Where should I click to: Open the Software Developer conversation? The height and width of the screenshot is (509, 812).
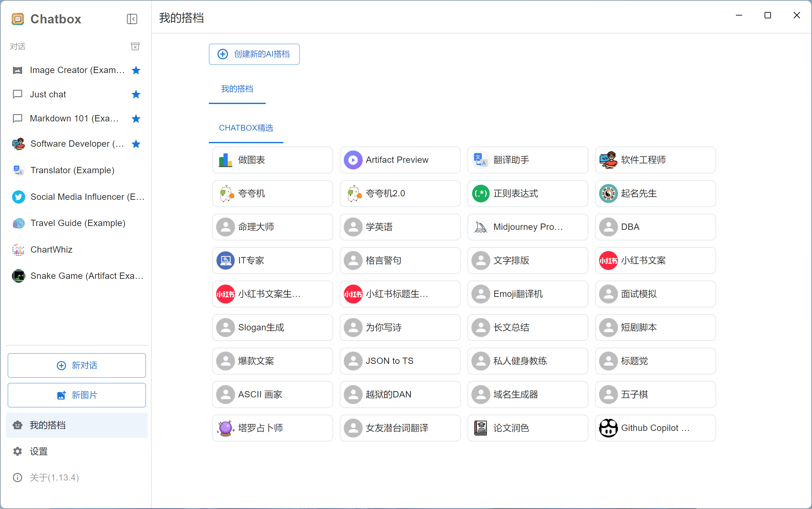[x=77, y=144]
